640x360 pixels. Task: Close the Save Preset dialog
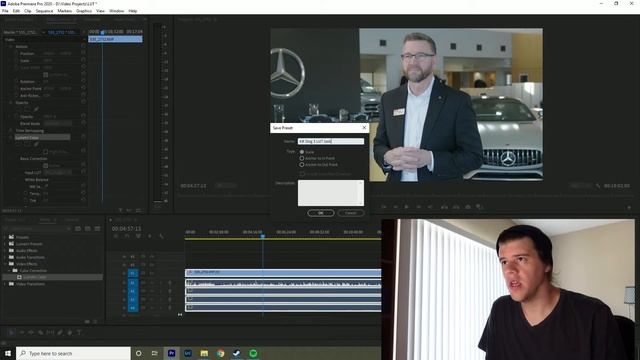(364, 128)
